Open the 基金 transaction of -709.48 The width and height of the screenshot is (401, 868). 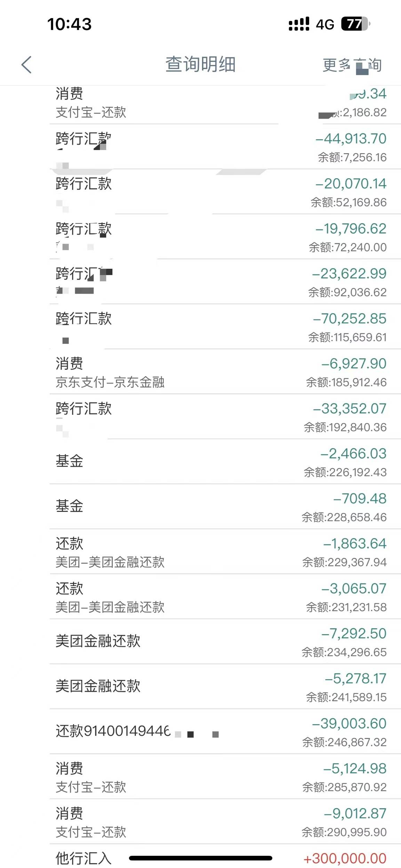[225, 507]
